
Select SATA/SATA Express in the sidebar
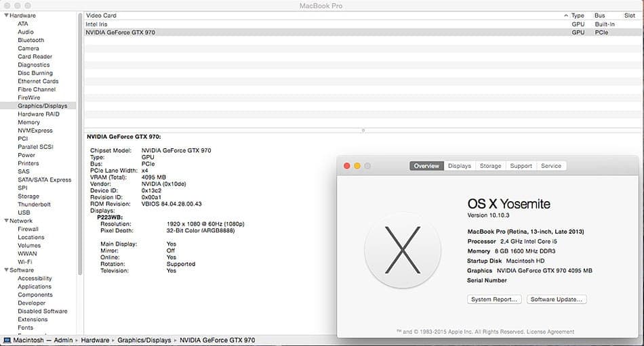44,179
